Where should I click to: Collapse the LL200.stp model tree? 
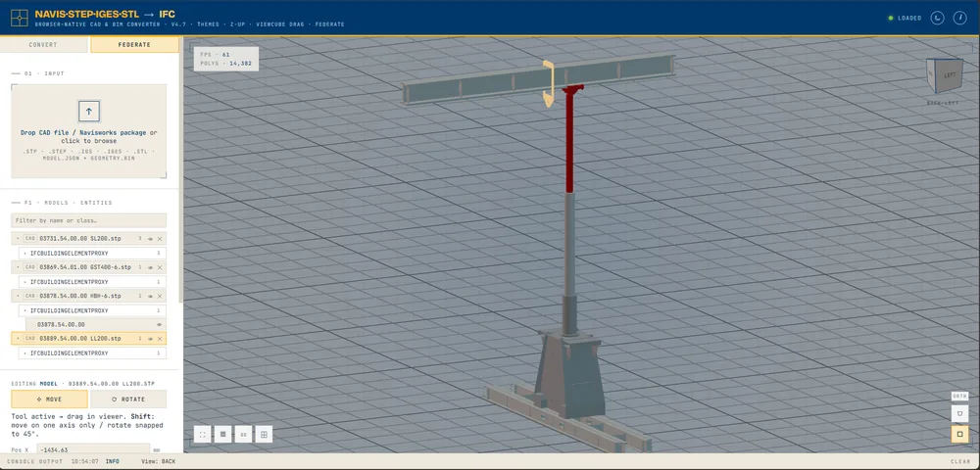click(x=18, y=338)
